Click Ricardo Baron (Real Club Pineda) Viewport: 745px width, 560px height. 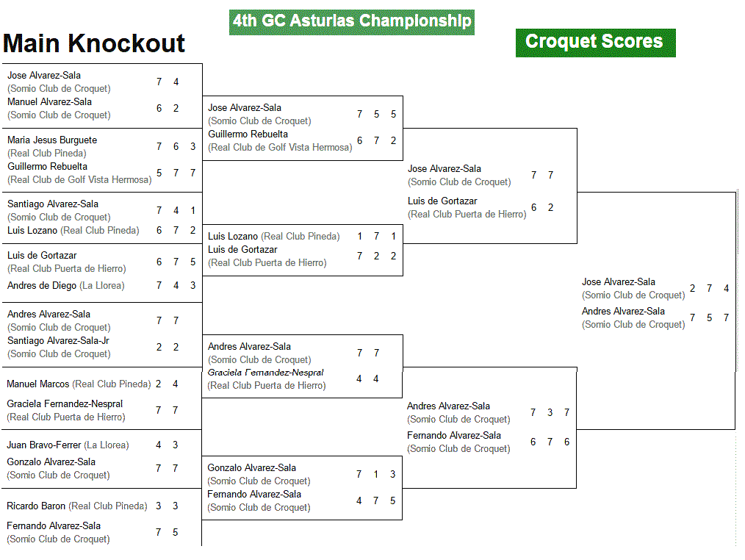click(77, 506)
